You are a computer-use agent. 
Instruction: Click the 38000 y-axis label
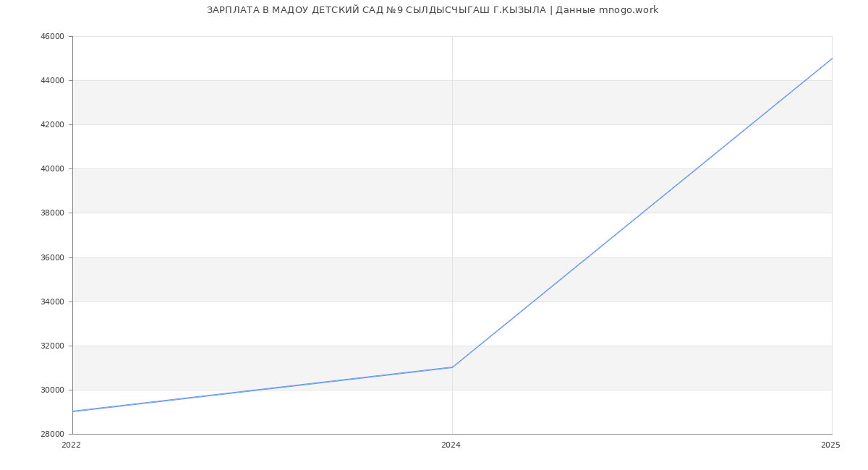pos(53,213)
